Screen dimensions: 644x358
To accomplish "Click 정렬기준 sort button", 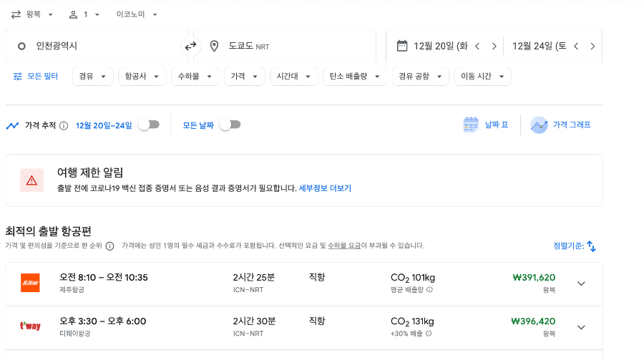I will [x=575, y=246].
